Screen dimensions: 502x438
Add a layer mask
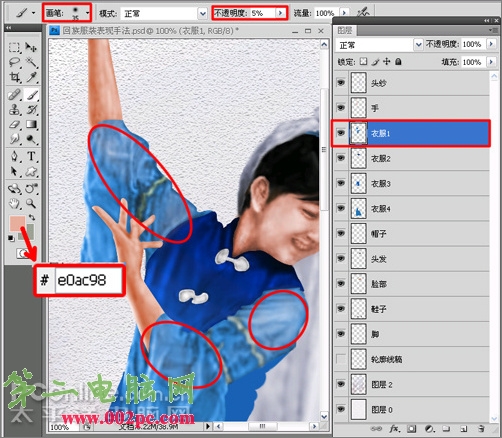click(x=411, y=429)
